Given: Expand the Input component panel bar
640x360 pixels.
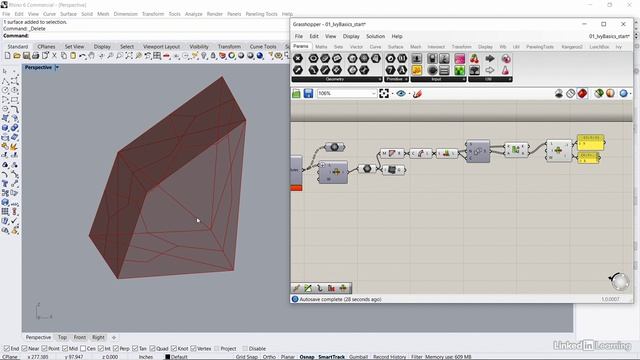Looking at the screenshot, I should [438, 79].
